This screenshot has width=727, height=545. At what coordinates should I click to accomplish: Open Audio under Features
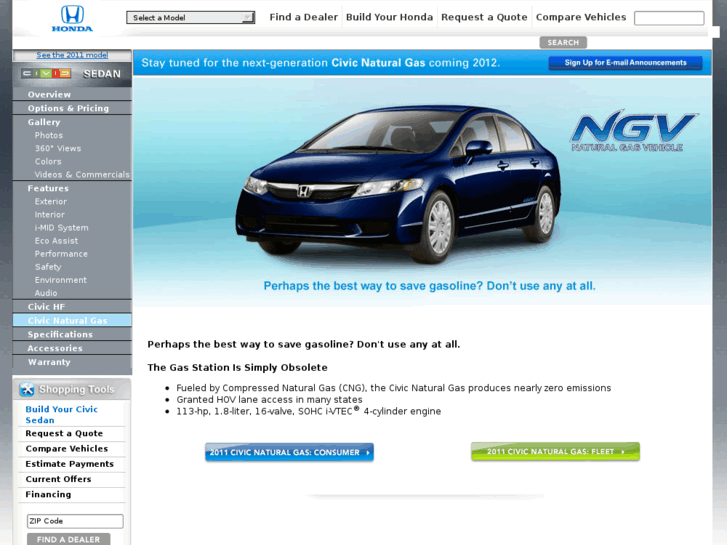(x=46, y=293)
